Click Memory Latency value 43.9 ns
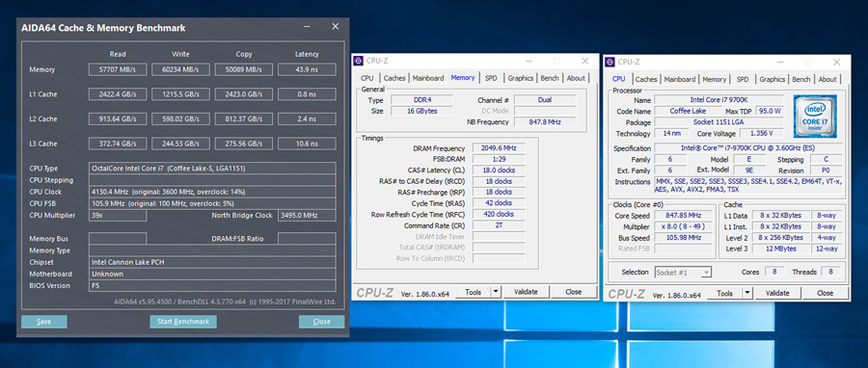Image resolution: width=868 pixels, height=368 pixels. (x=307, y=69)
